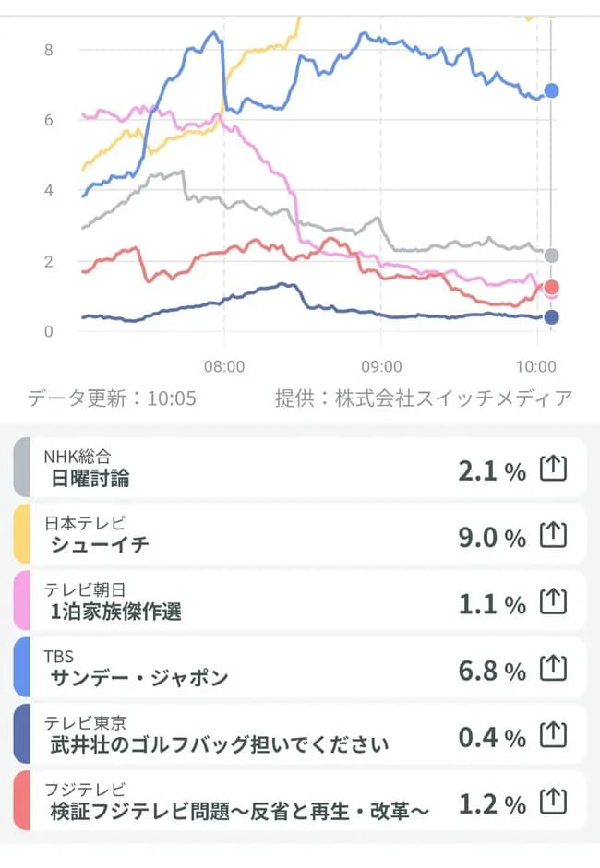Click the 09:00 axis label on the chart

pos(381,363)
